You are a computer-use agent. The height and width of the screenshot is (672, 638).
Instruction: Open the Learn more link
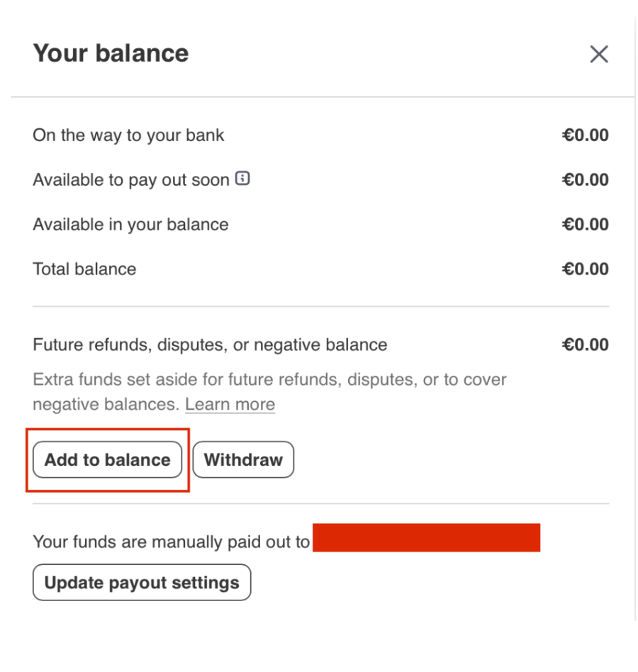coord(230,405)
